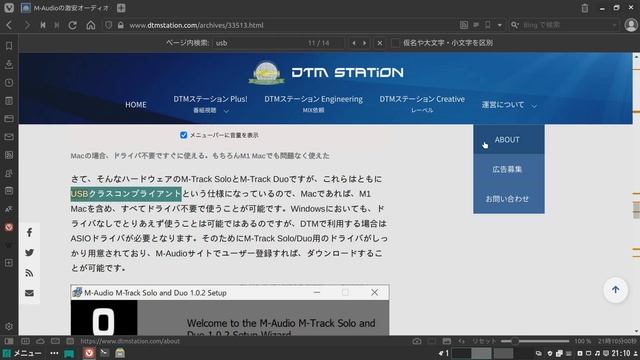Screen dimensions: 640x360
Task: Open the closed tabs trash can
Action: (585, 8)
